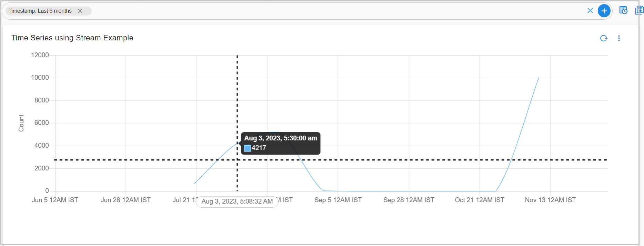Screen dimensions: 644x246
Task: Click the Sep 5 12AM IST axis label
Action: 338,200
